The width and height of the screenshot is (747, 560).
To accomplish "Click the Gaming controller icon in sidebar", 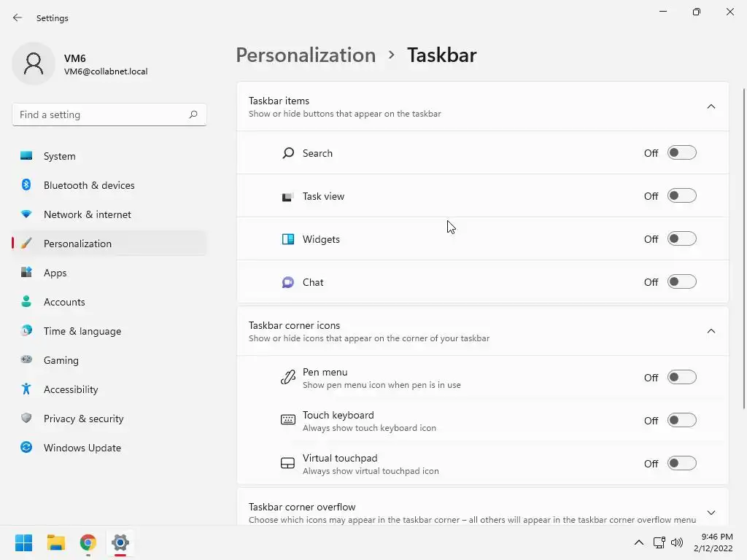I will tap(26, 359).
